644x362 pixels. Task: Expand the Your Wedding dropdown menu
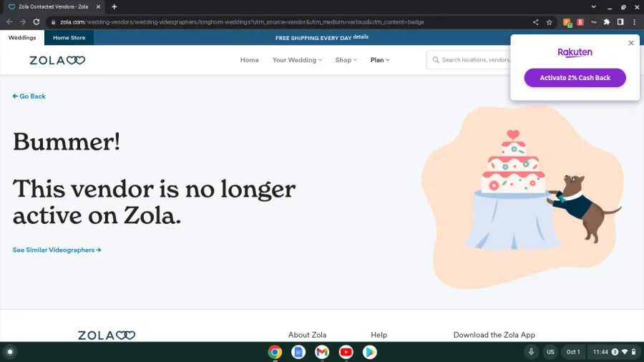297,60
